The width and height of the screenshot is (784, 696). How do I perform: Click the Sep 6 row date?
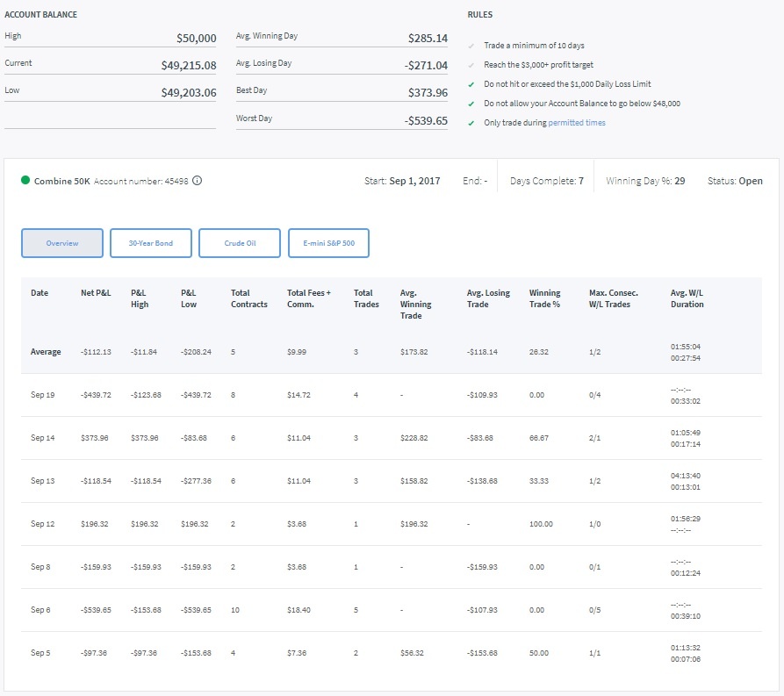(43, 610)
